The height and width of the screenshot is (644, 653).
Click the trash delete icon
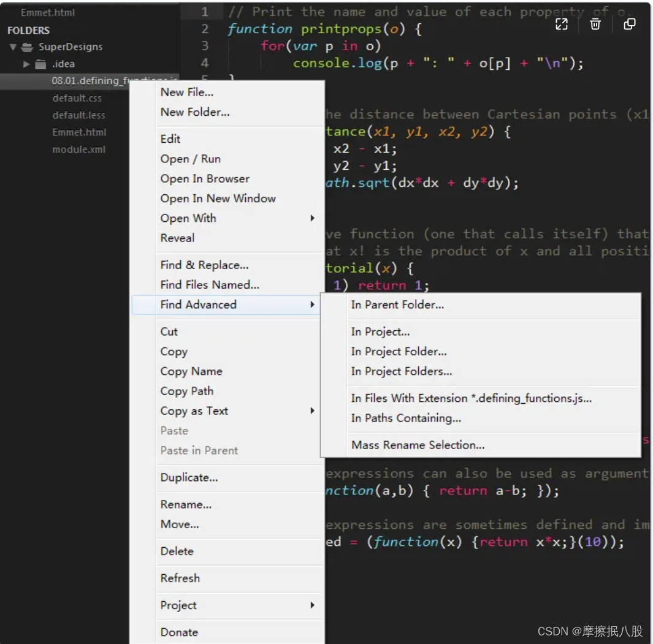[595, 24]
